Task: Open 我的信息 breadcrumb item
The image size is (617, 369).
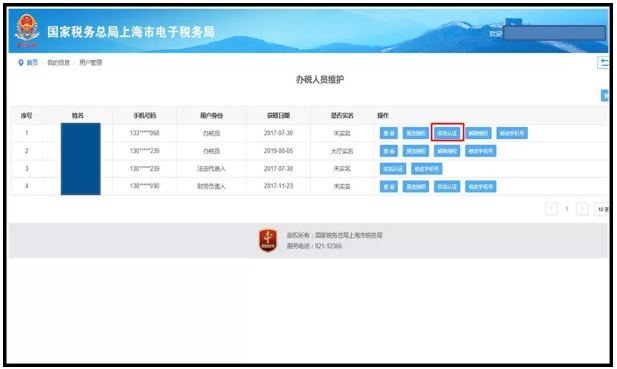Action: click(x=59, y=63)
